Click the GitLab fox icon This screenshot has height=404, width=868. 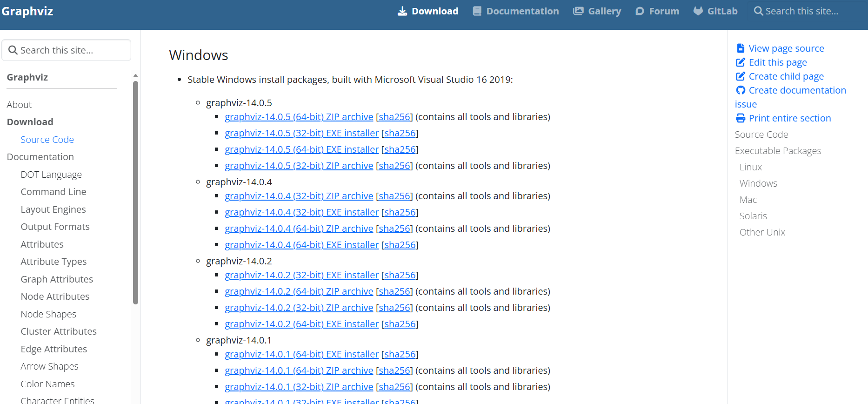coord(698,11)
